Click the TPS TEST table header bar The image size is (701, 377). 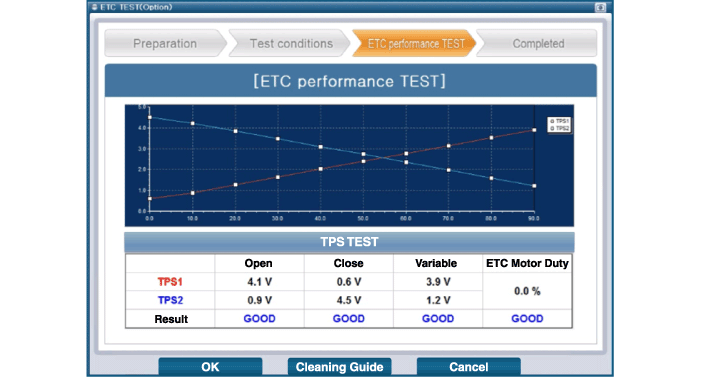[x=349, y=242]
